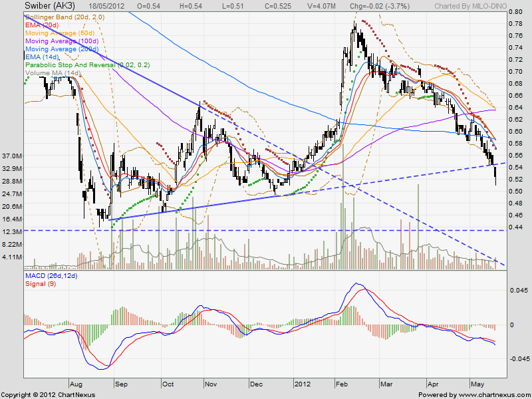The image size is (532, 399).
Task: Click the Aug month axis label
Action: pos(76,384)
